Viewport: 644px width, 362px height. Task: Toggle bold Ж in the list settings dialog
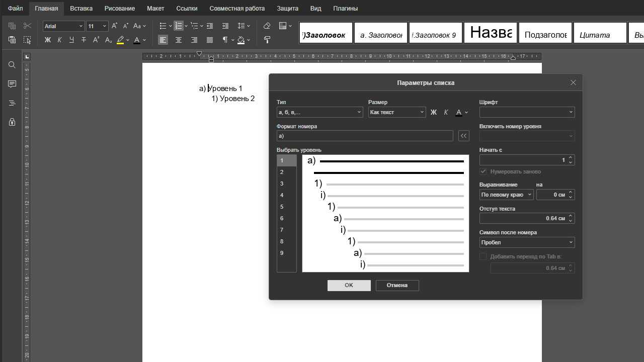pos(434,112)
